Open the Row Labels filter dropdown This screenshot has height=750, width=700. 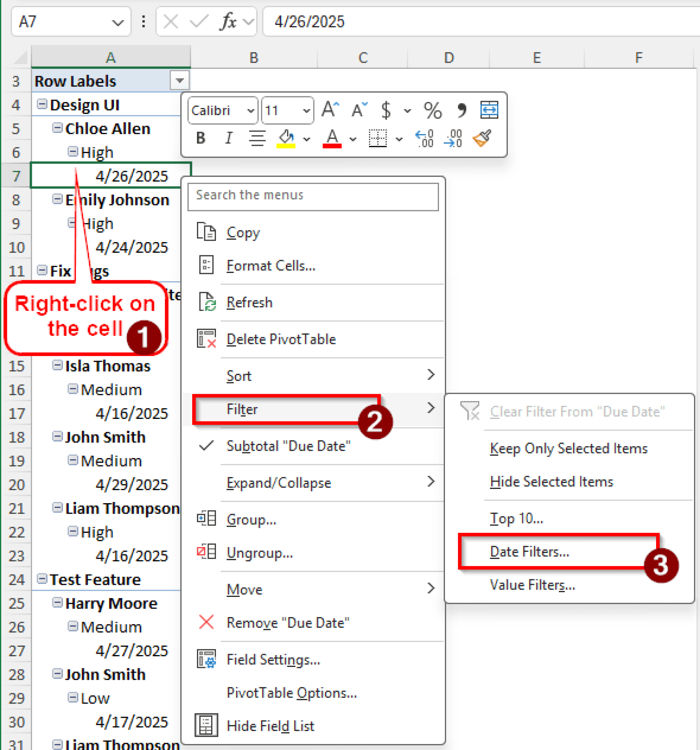click(179, 80)
